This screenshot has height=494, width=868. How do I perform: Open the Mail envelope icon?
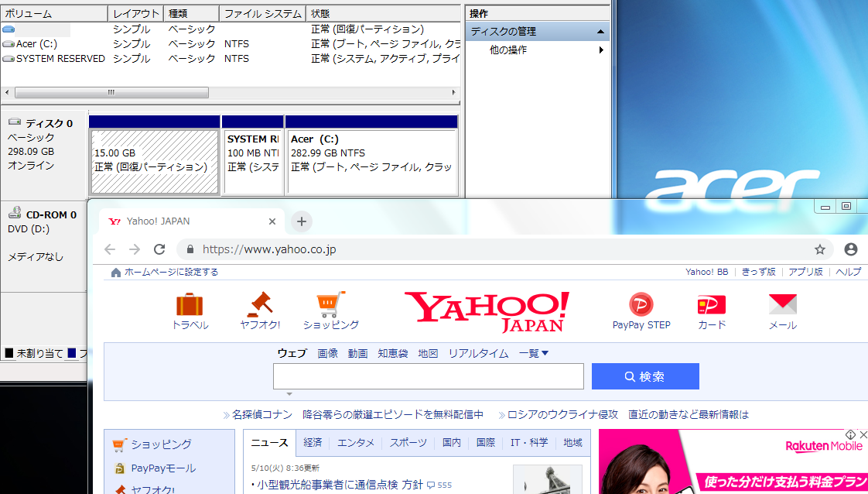[782, 304]
